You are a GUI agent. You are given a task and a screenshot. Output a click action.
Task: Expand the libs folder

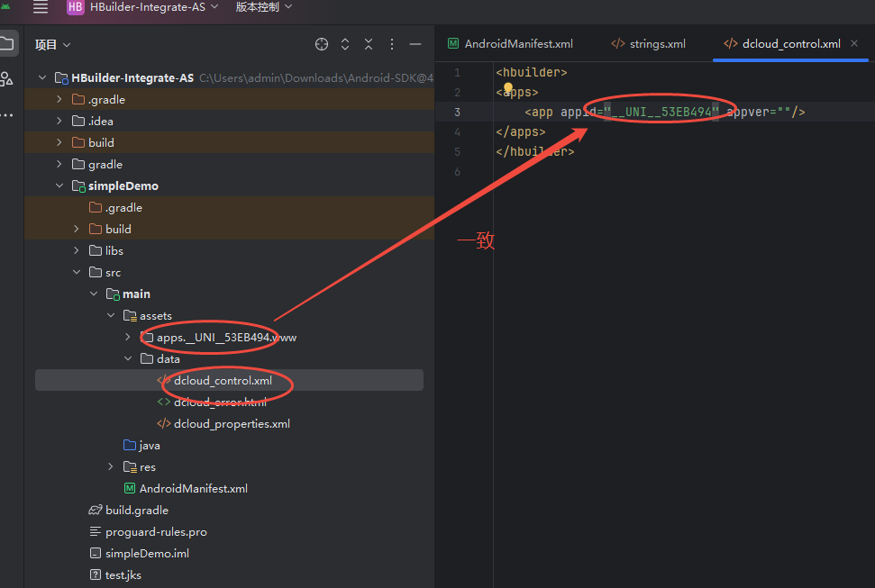77,250
